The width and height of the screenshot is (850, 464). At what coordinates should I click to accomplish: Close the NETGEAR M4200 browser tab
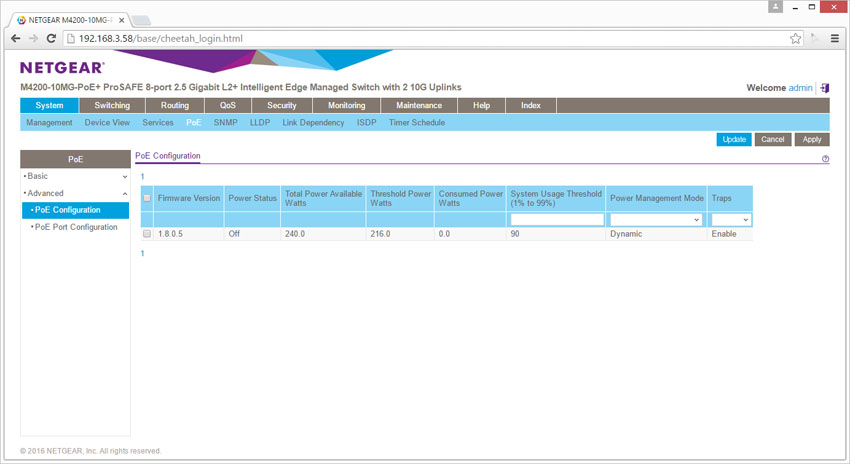click(x=121, y=20)
